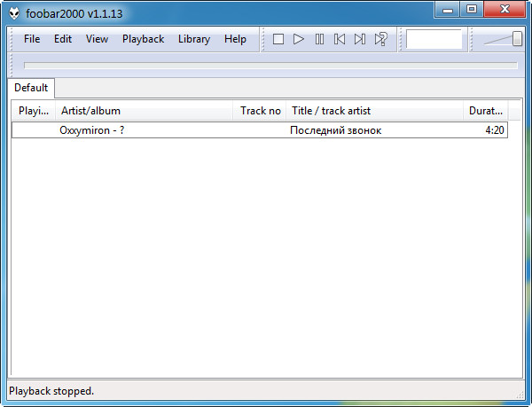Select the Default playlist tab
This screenshot has width=532, height=407.
point(31,88)
